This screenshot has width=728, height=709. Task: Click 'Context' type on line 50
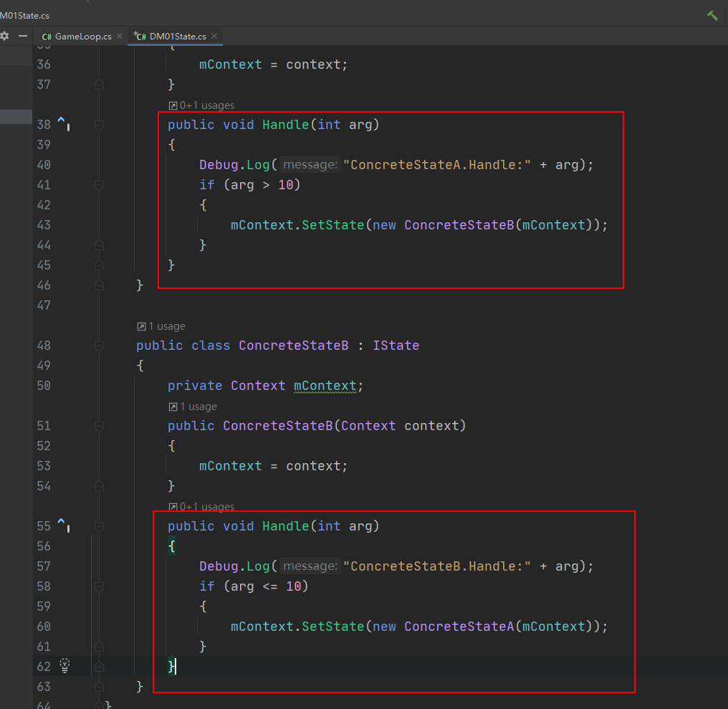(258, 386)
